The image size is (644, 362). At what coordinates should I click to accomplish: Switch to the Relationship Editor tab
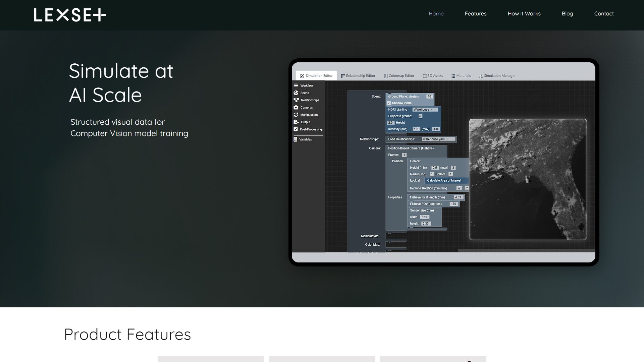[x=358, y=76]
